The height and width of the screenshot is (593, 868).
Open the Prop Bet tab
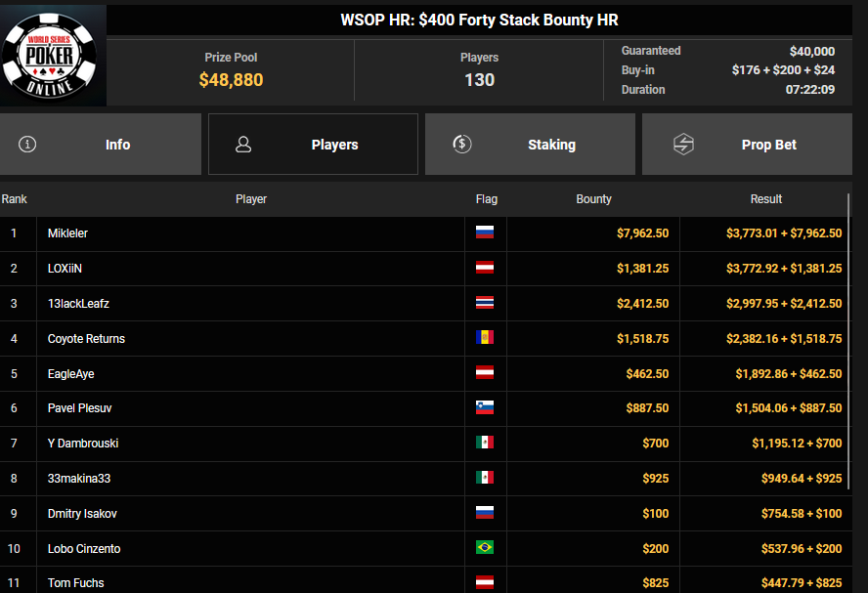pyautogui.click(x=747, y=145)
